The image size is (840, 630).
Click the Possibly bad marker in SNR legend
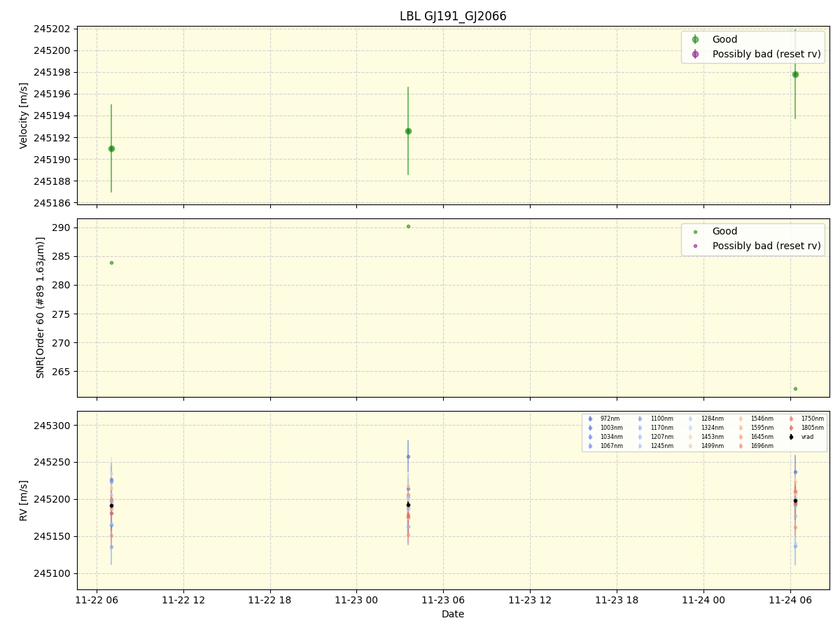(695, 246)
